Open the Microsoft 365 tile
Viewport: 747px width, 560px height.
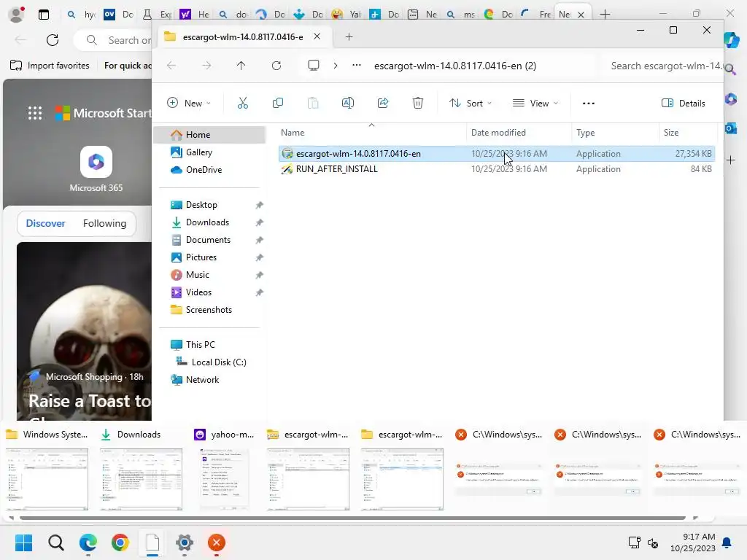[96, 169]
